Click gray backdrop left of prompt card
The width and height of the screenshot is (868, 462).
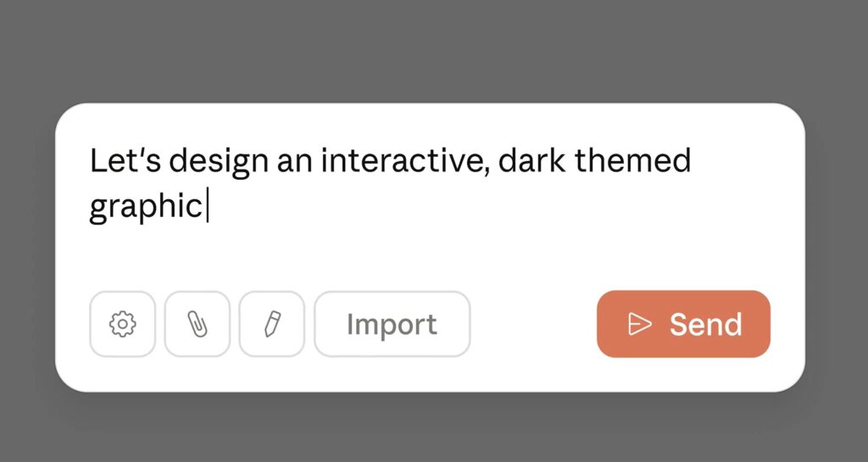pos(27,246)
